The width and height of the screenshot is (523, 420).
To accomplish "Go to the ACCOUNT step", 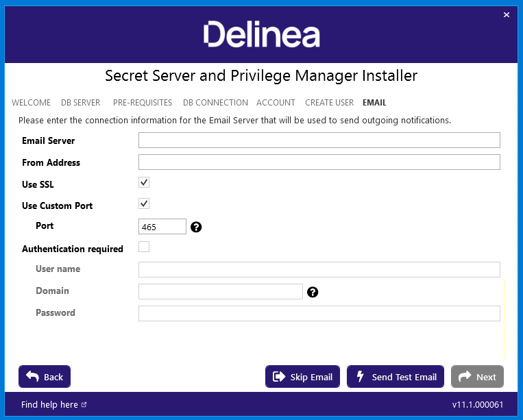I will coord(276,102).
